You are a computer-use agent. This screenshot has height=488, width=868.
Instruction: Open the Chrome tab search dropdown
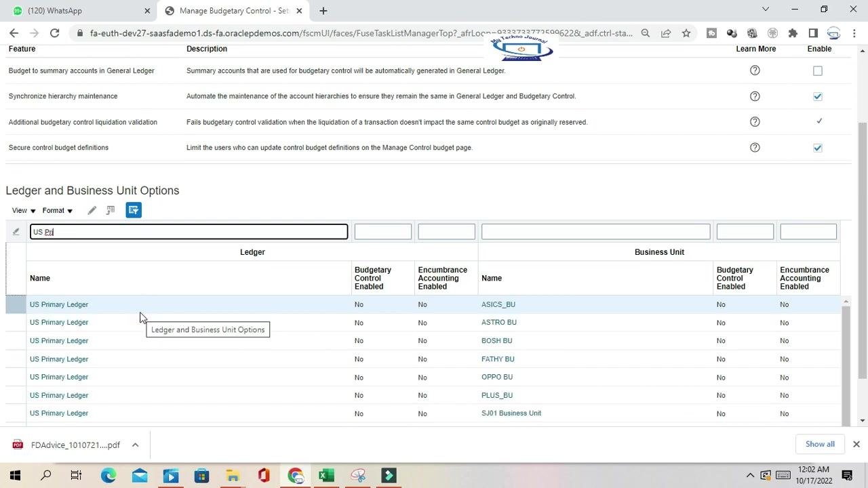(x=766, y=9)
